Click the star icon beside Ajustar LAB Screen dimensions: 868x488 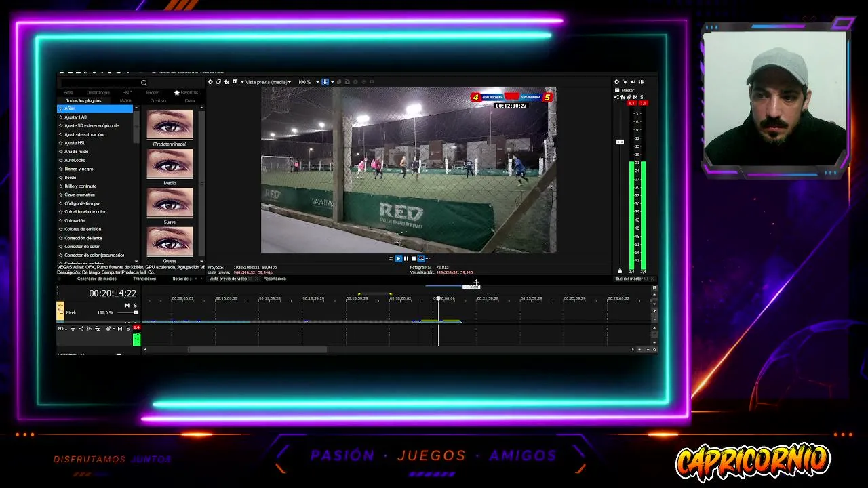[61, 117]
